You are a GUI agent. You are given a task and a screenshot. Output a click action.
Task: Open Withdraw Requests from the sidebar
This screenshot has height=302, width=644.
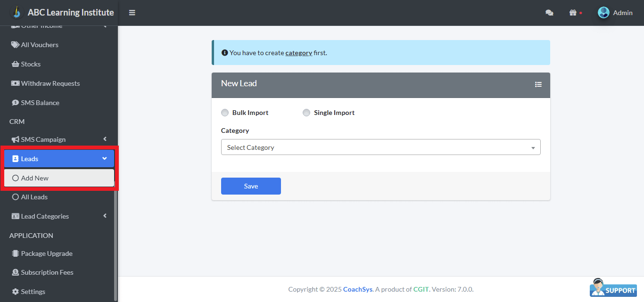pyautogui.click(x=50, y=83)
